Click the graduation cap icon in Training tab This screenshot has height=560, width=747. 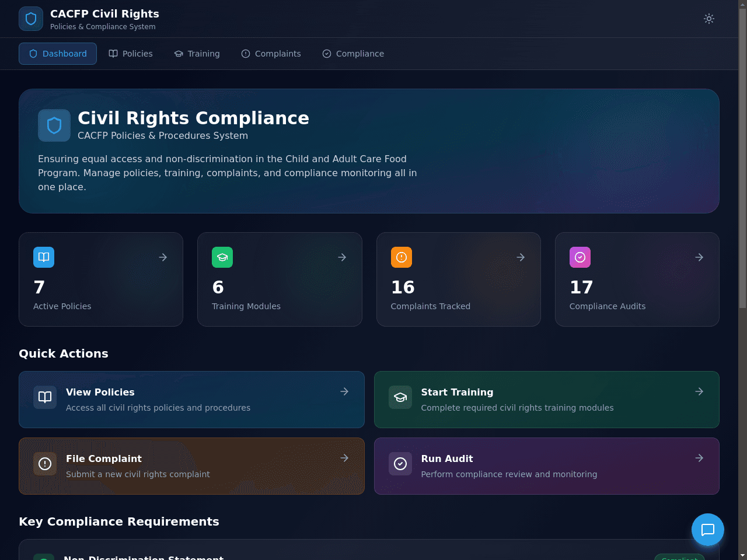[x=179, y=54]
